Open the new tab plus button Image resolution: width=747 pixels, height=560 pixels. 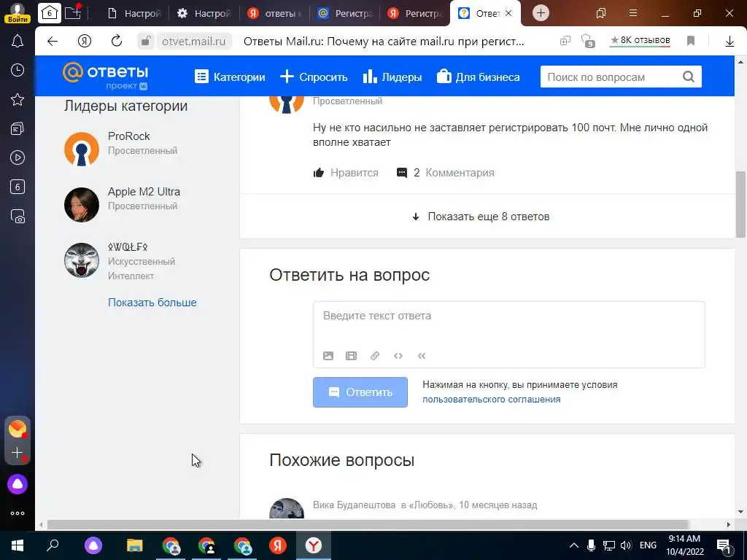541,13
